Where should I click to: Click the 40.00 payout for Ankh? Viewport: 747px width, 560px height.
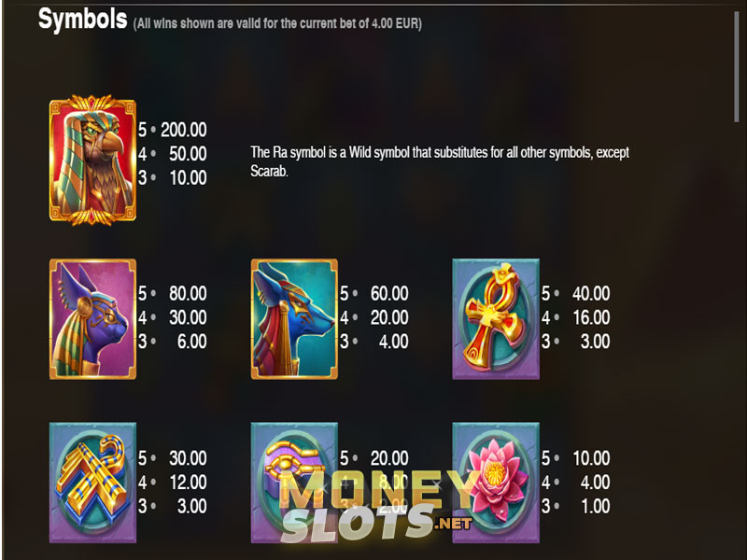(x=591, y=293)
